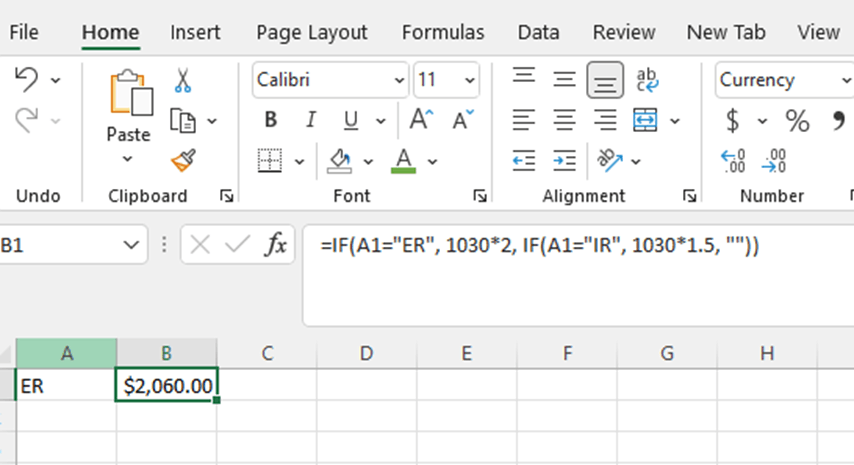Viewport: 854px width, 465px height.
Task: Expand the Paste options arrow
Action: [127, 159]
